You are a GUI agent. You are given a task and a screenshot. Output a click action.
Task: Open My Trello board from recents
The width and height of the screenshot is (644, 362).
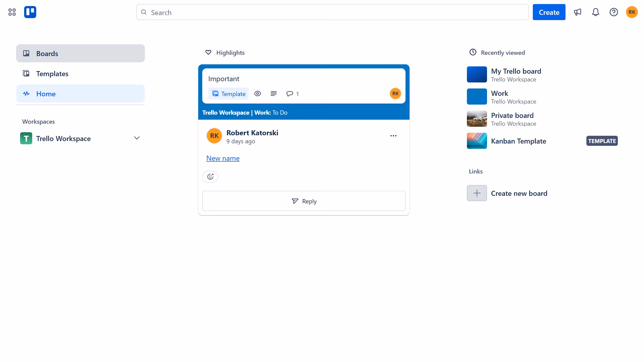(x=542, y=74)
